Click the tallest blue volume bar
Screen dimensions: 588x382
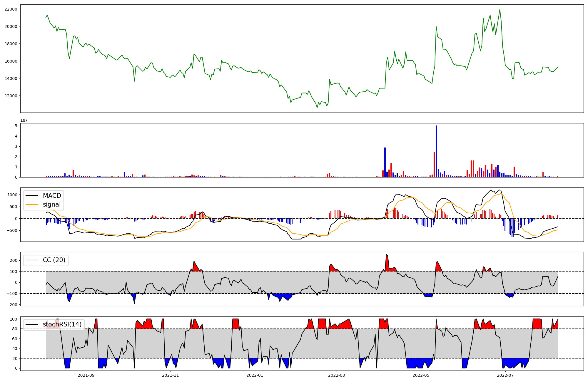click(x=436, y=151)
